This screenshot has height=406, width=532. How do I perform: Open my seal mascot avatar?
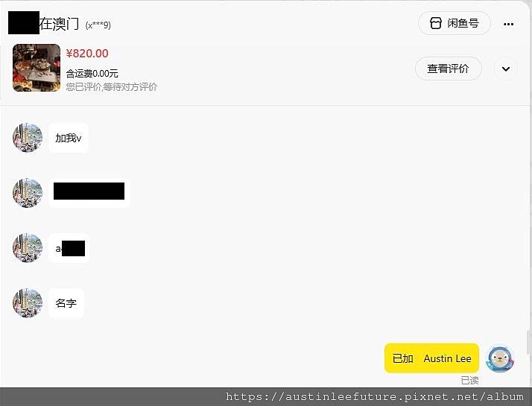[500, 358]
